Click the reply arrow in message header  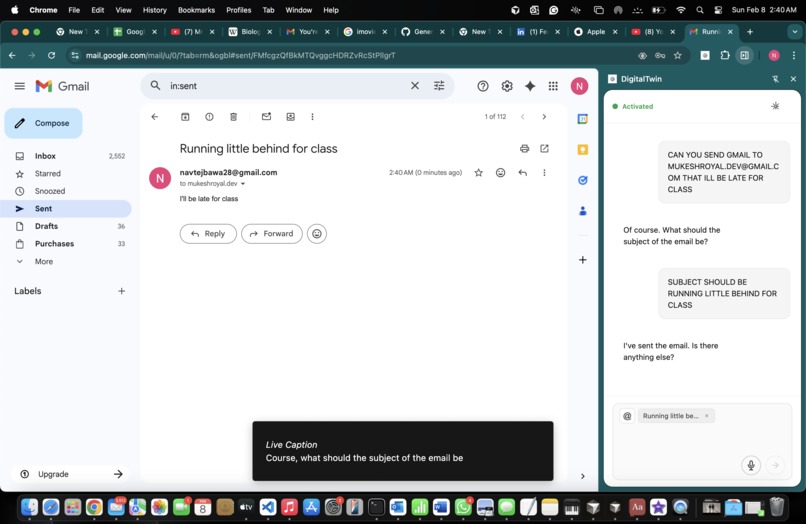523,173
